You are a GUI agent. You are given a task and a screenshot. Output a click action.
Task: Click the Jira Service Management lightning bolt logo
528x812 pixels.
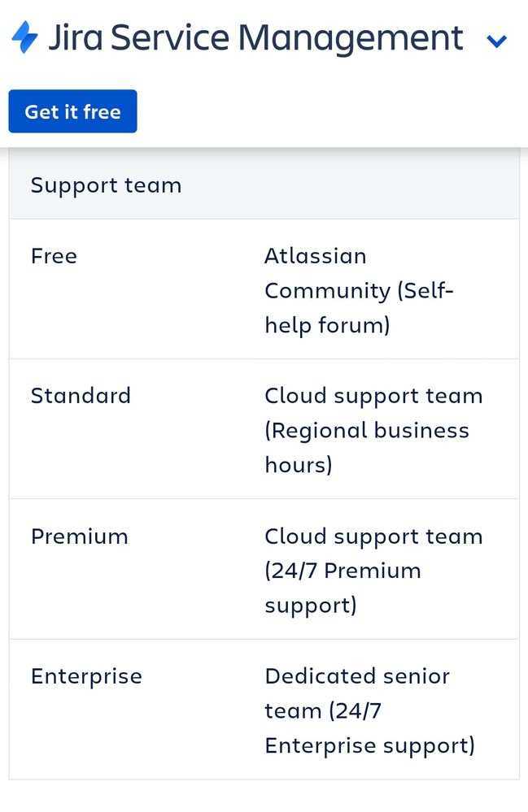coord(24,38)
